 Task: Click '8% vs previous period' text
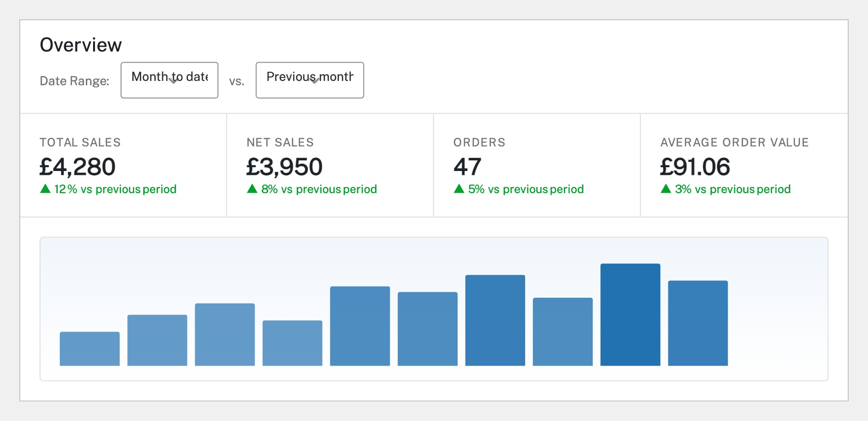[319, 189]
